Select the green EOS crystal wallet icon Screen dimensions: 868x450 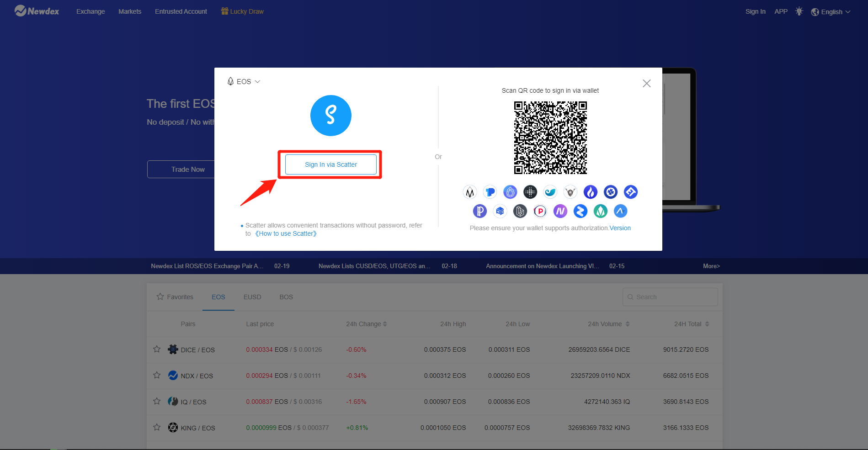coord(601,211)
